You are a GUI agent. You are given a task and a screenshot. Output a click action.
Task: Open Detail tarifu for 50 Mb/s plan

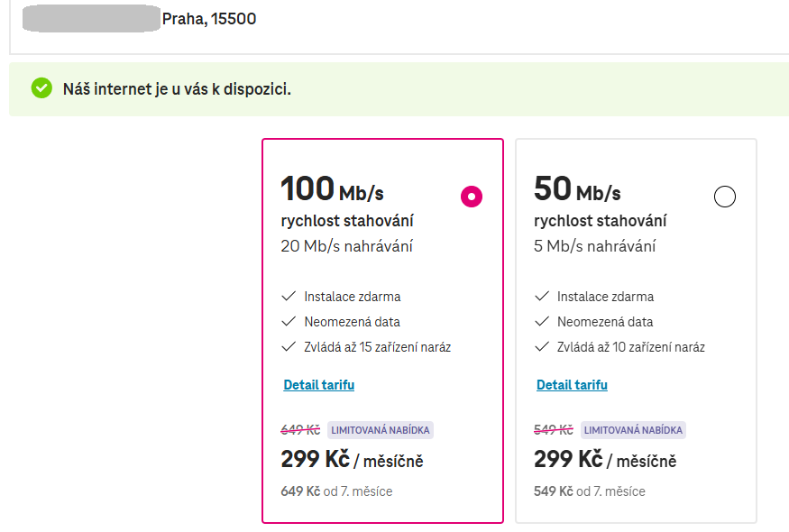(x=572, y=385)
